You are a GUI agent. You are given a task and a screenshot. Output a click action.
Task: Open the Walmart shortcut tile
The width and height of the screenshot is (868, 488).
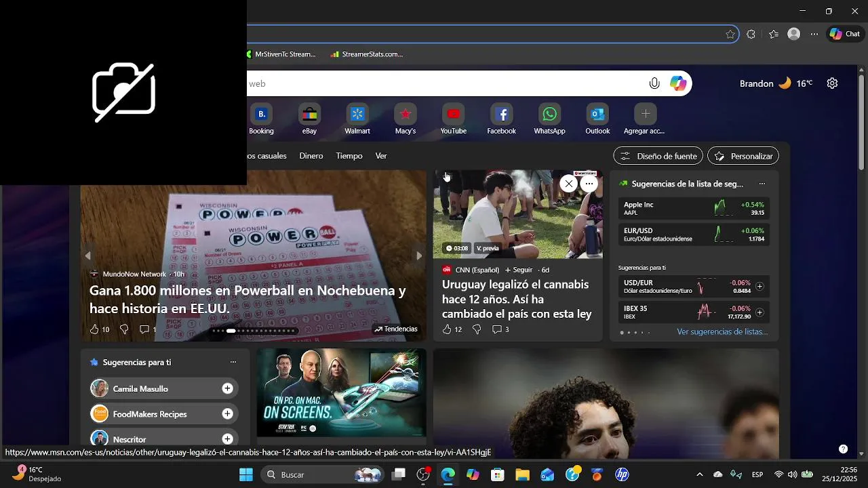coord(357,119)
